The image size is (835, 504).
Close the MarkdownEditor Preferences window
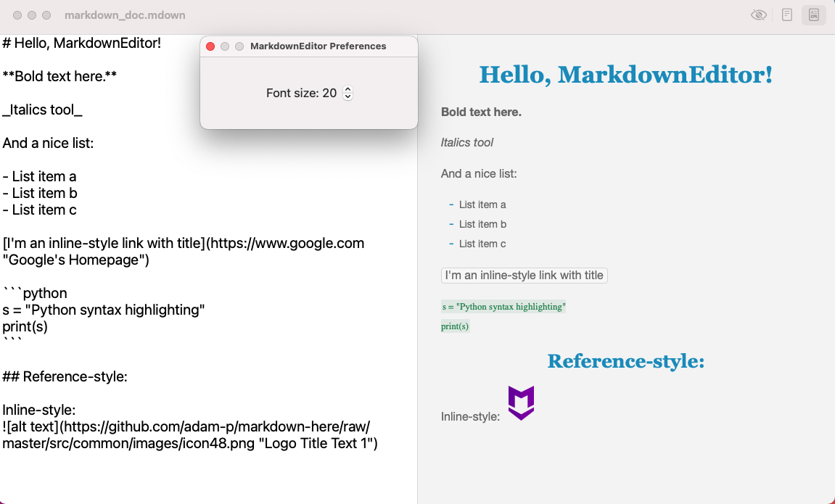click(210, 46)
